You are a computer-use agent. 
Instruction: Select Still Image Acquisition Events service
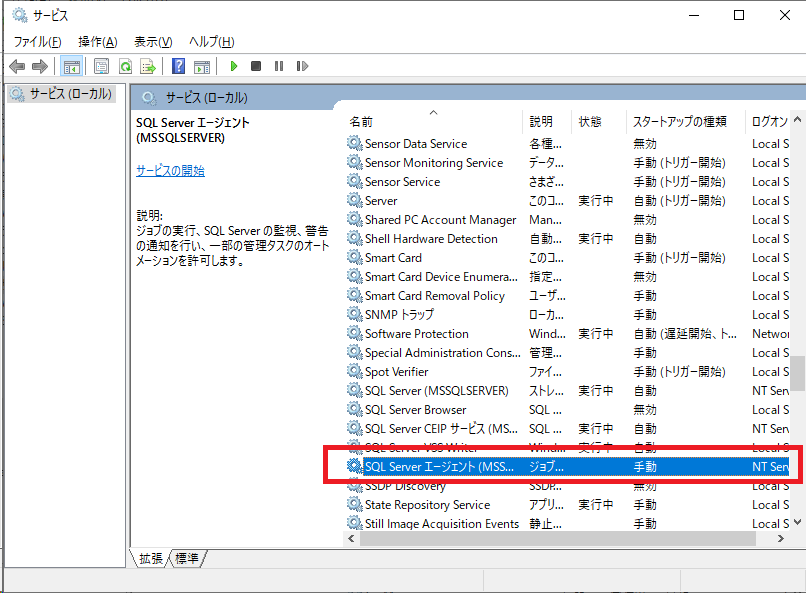point(567,524)
